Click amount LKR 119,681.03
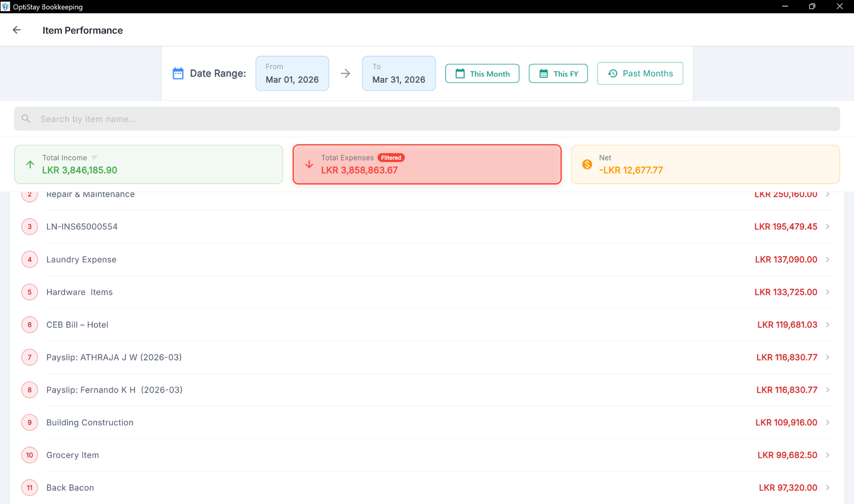Image resolution: width=854 pixels, height=504 pixels. [x=787, y=324]
